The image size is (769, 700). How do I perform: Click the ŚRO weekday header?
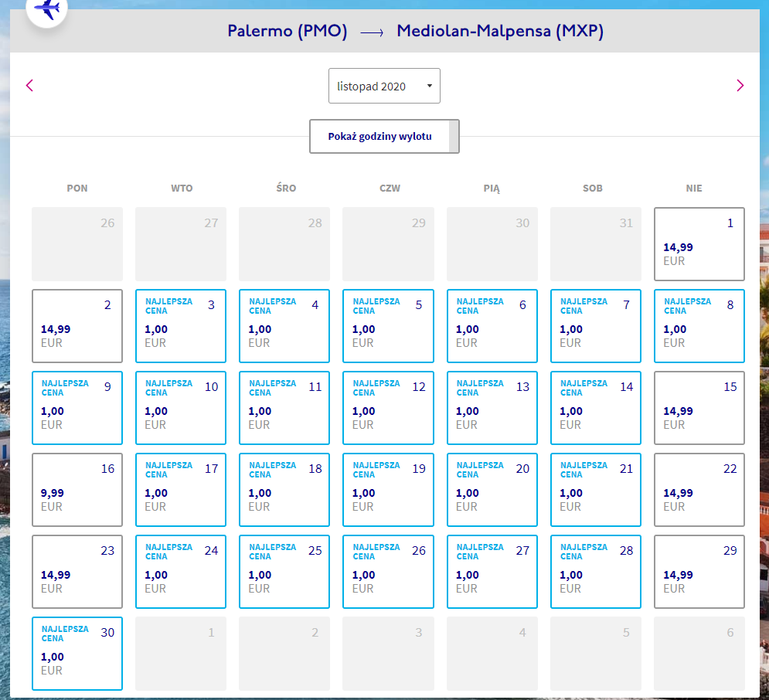[x=286, y=188]
